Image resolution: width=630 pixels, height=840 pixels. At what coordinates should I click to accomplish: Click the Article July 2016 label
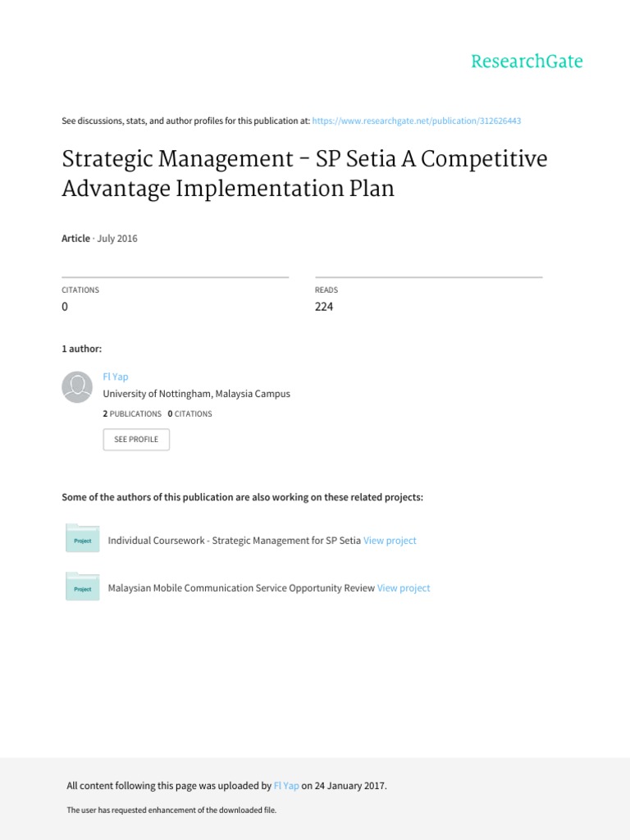point(99,239)
